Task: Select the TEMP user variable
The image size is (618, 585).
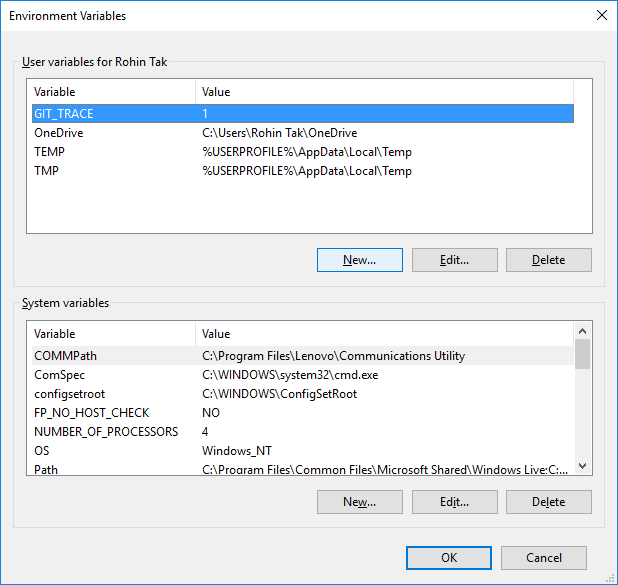Action: pos(303,152)
